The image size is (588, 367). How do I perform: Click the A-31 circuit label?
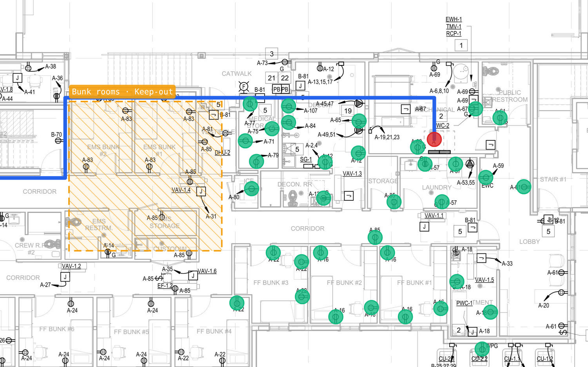[211, 216]
